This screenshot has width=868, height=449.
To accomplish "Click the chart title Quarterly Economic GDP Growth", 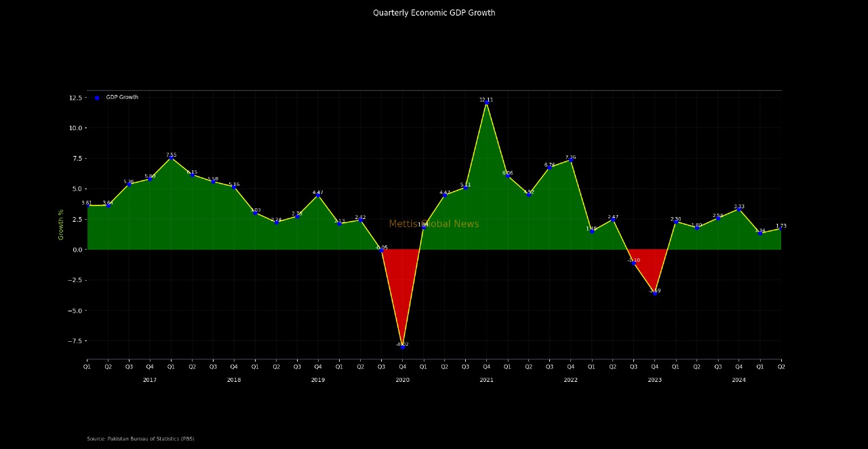I will tap(434, 13).
